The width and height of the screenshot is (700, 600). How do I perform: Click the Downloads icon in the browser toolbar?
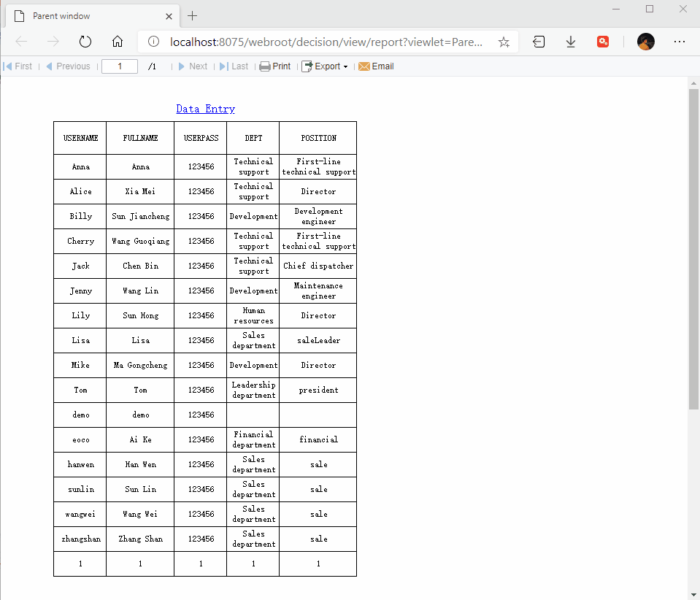pos(570,42)
